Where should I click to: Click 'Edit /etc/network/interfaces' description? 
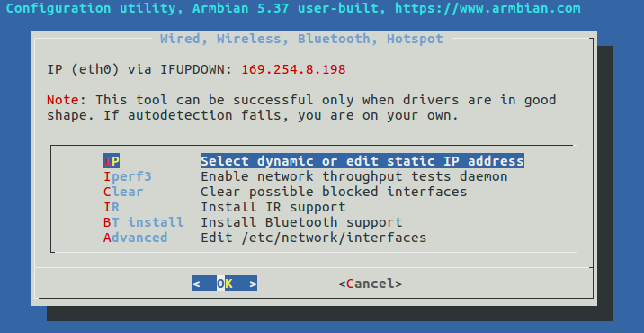tap(313, 238)
